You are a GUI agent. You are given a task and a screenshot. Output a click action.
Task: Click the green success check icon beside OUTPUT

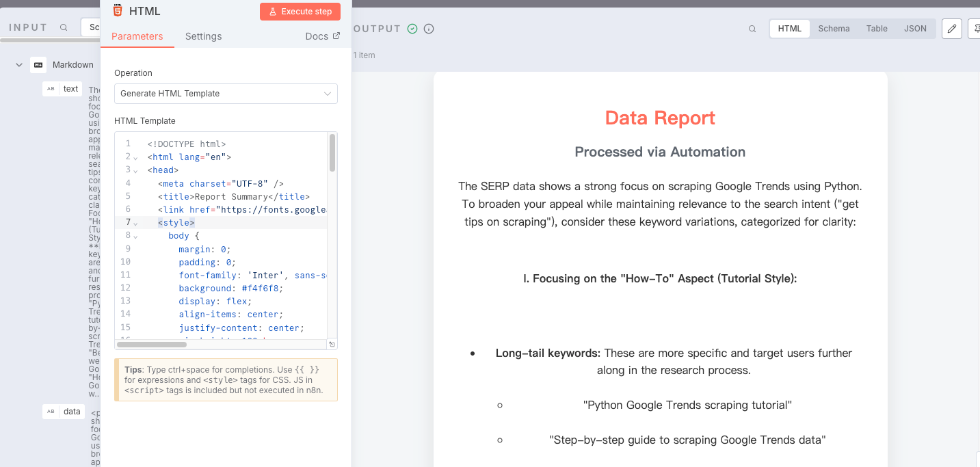click(x=412, y=29)
